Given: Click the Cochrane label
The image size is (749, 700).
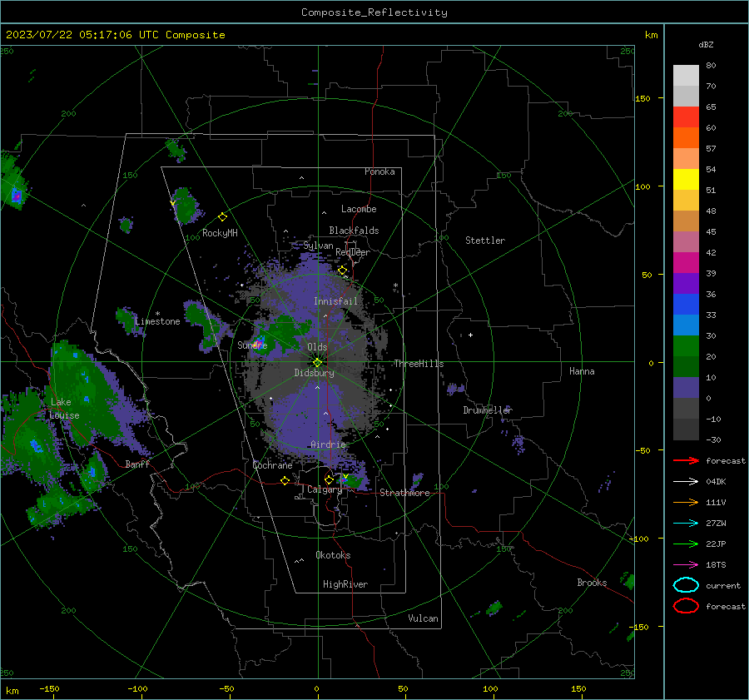Looking at the screenshot, I should (272, 465).
